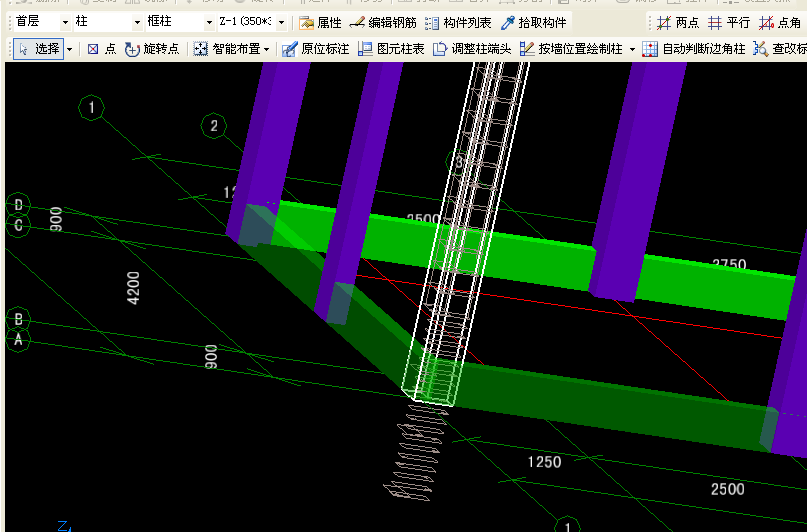This screenshot has height=532, width=807.
Task: Click the 2750 dimension text
Action: (x=729, y=264)
